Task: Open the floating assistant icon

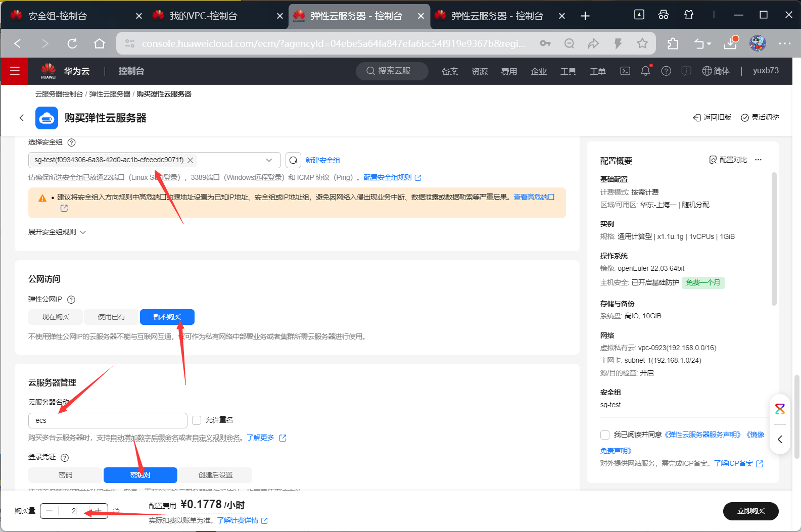Action: click(x=780, y=409)
